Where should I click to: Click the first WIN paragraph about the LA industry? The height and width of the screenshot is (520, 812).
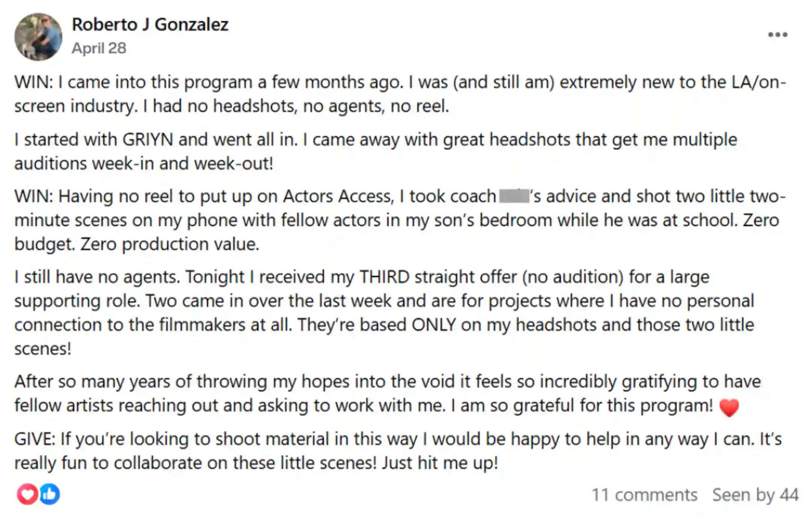(x=400, y=94)
